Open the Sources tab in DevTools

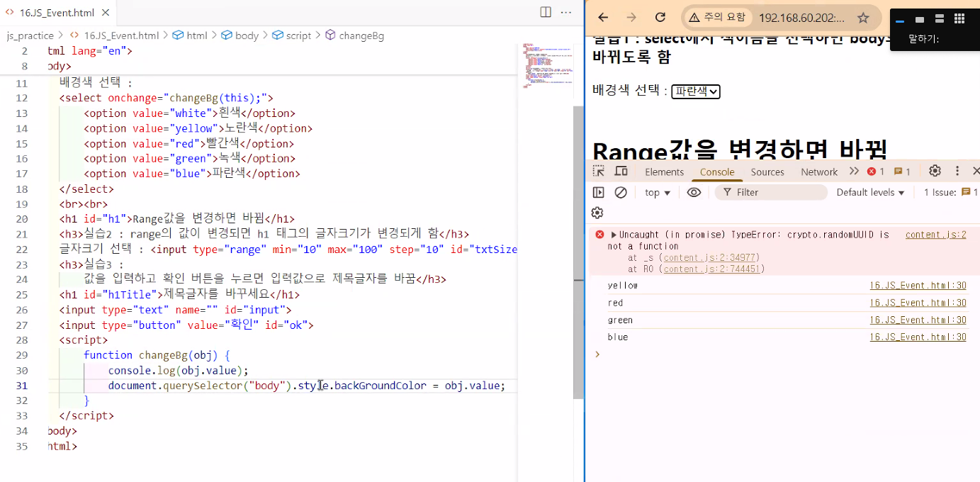(767, 172)
